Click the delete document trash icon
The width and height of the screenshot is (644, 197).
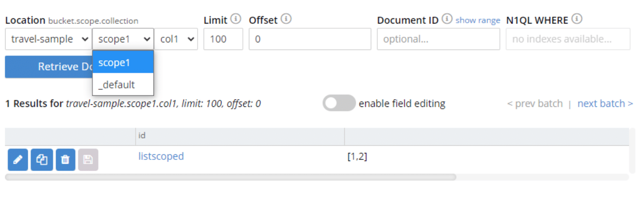click(x=65, y=160)
